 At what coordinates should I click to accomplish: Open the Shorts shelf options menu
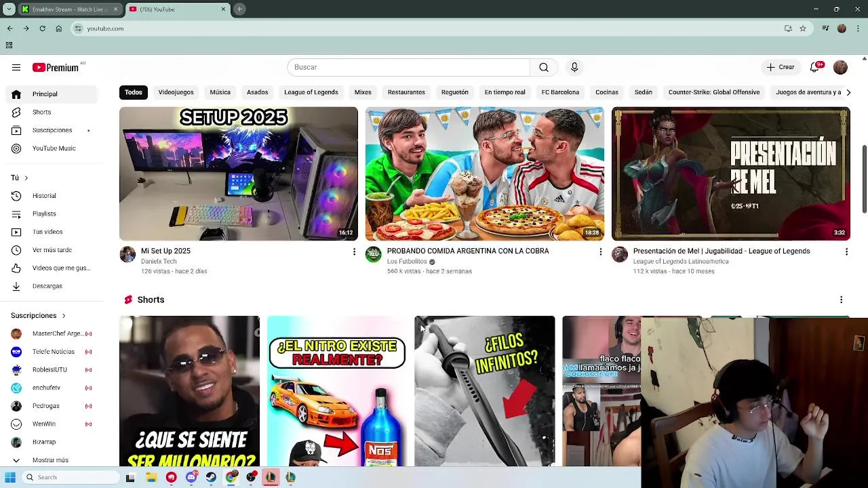tap(841, 300)
